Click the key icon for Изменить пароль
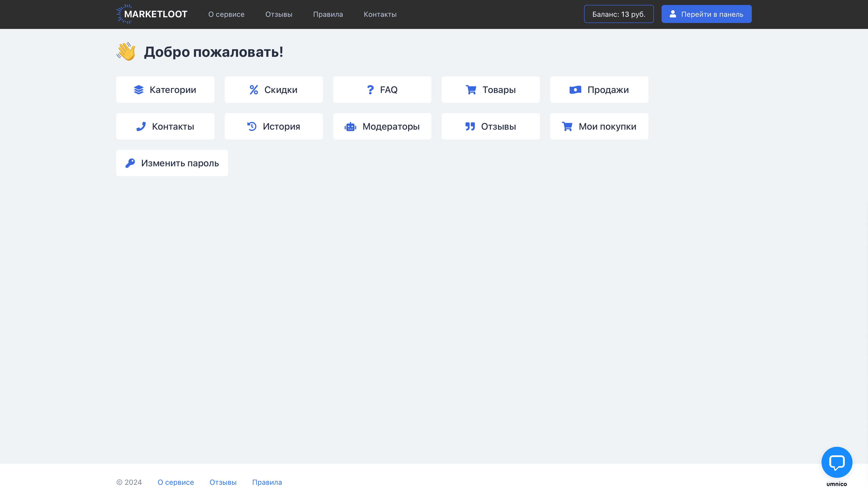Image resolution: width=868 pixels, height=500 pixels. pos(130,163)
